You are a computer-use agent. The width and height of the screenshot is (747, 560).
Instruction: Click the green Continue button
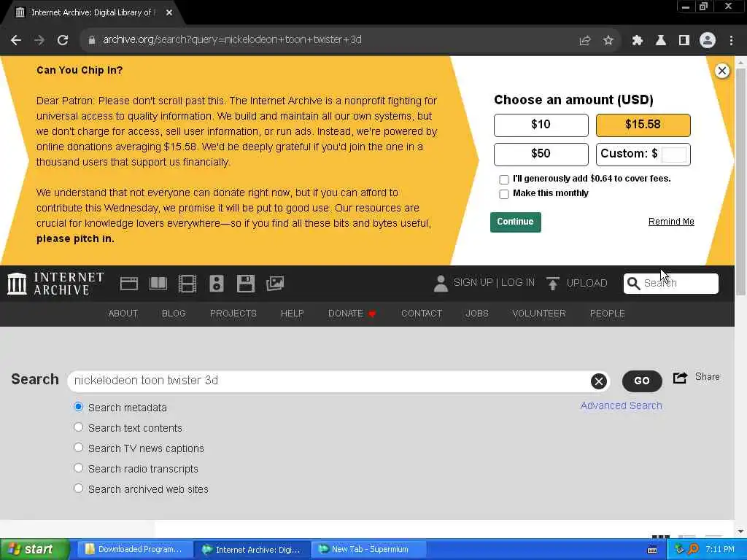pyautogui.click(x=516, y=222)
